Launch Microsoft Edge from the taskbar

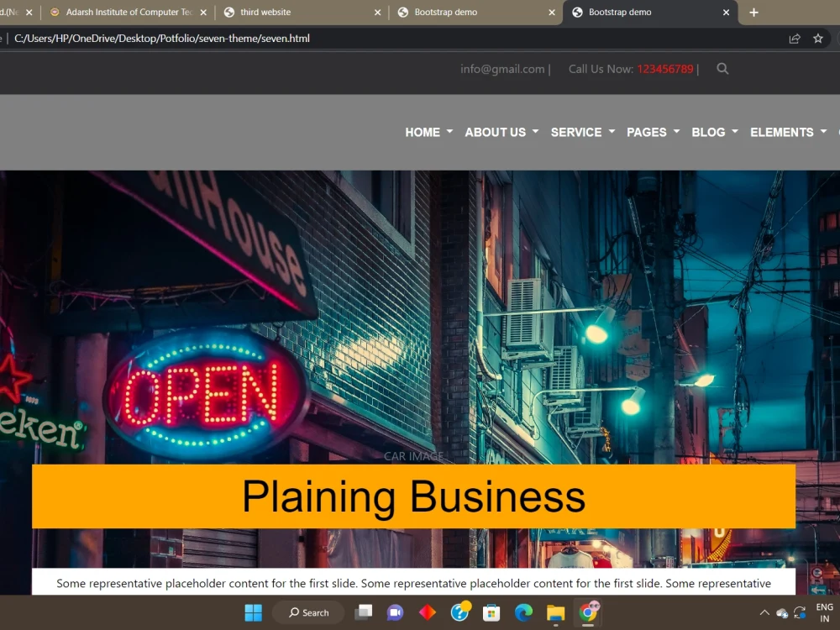pyautogui.click(x=523, y=612)
